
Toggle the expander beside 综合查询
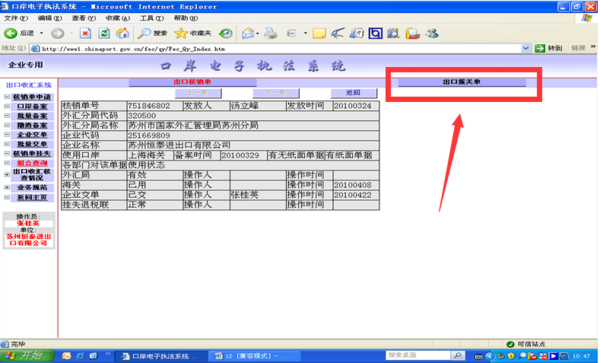click(7, 163)
